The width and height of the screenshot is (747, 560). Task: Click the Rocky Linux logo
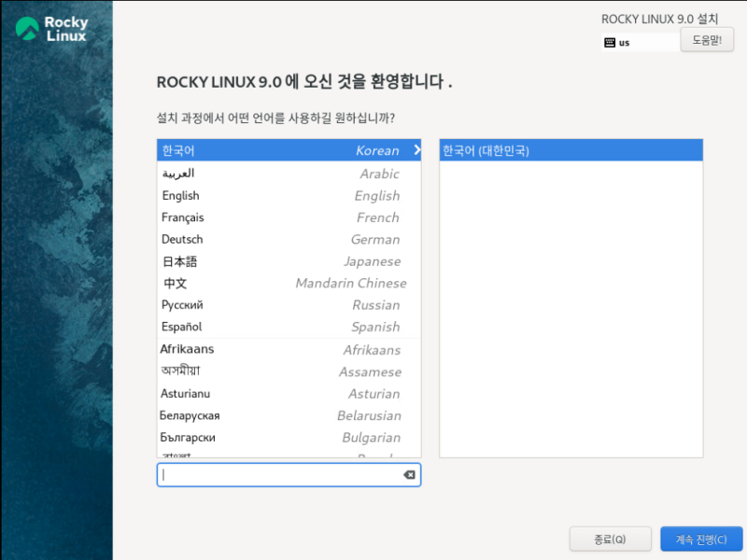51,29
